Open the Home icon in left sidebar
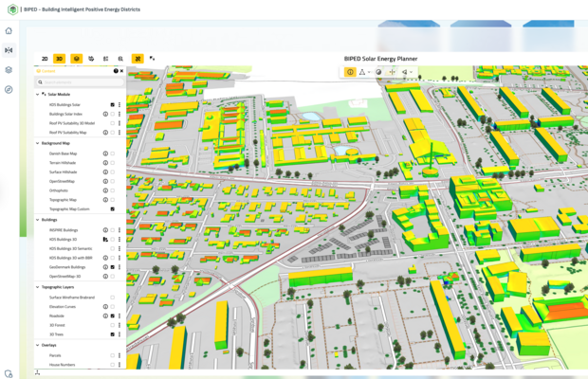 (9, 31)
